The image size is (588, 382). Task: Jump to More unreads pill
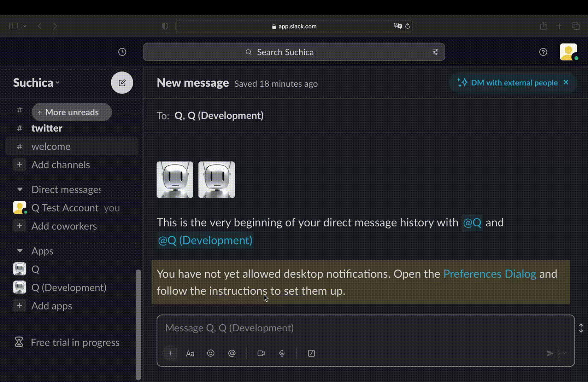click(x=72, y=112)
